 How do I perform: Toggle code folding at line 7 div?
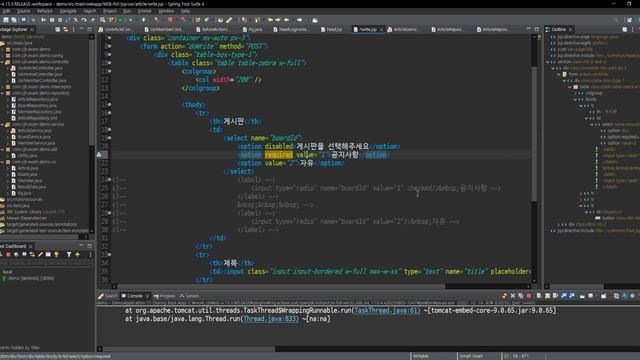pyautogui.click(x=109, y=38)
